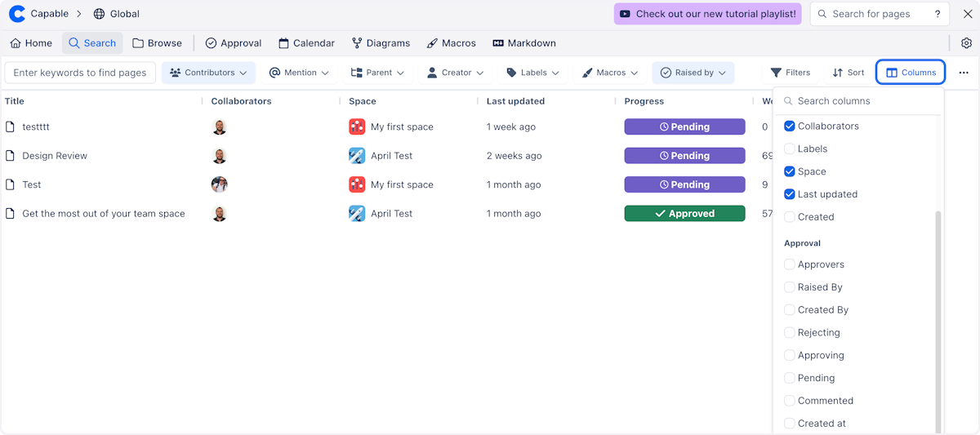Expand the Labels filter dropdown
Screen dimensions: 980x435
click(533, 73)
